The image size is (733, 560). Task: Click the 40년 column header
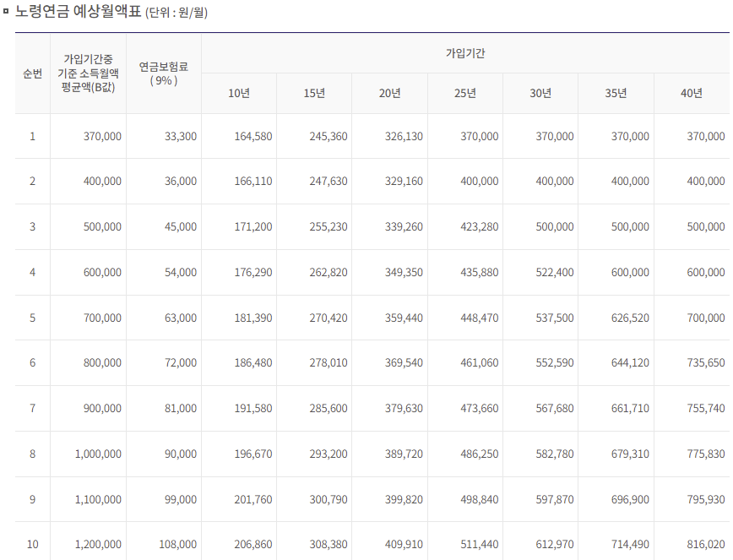(x=692, y=94)
